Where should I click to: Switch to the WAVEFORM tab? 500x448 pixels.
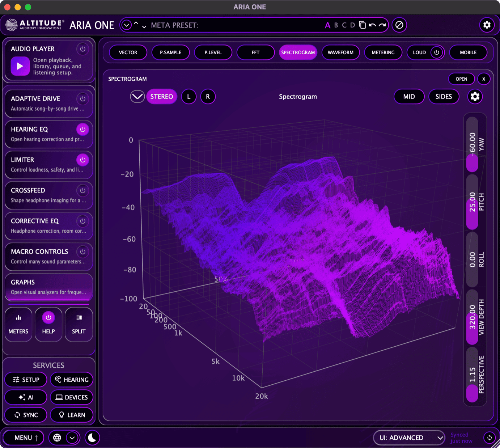341,52
